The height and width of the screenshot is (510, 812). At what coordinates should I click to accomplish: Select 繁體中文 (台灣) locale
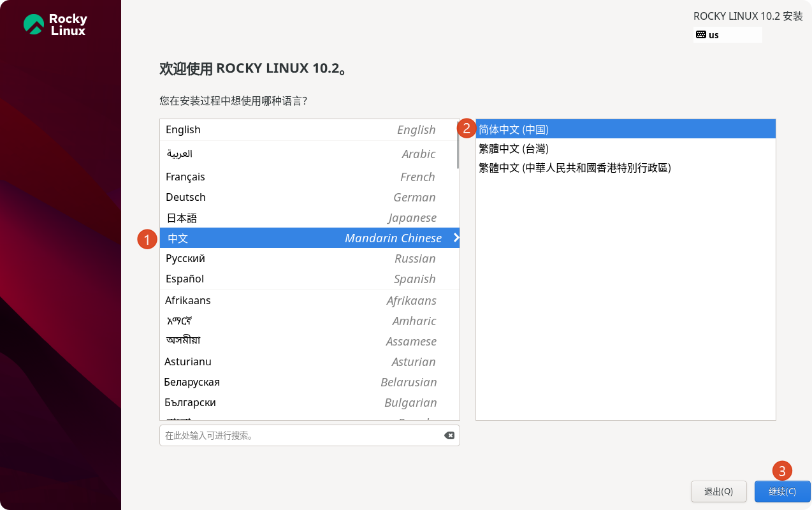click(626, 149)
